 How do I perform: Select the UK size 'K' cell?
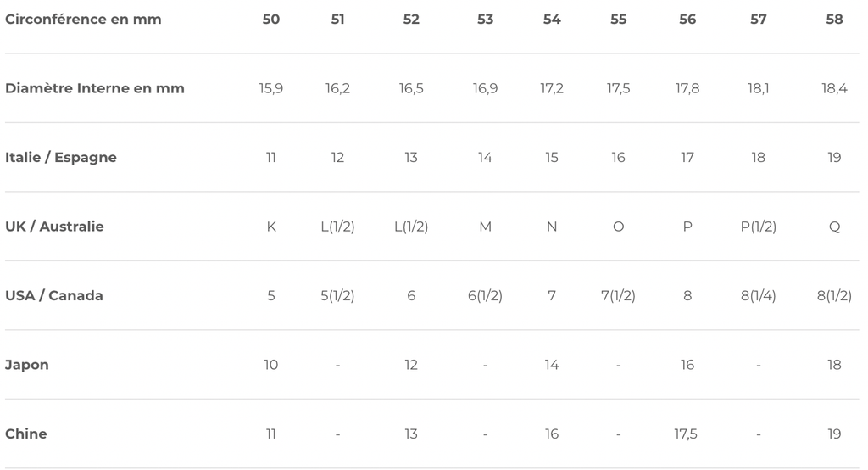coord(271,227)
